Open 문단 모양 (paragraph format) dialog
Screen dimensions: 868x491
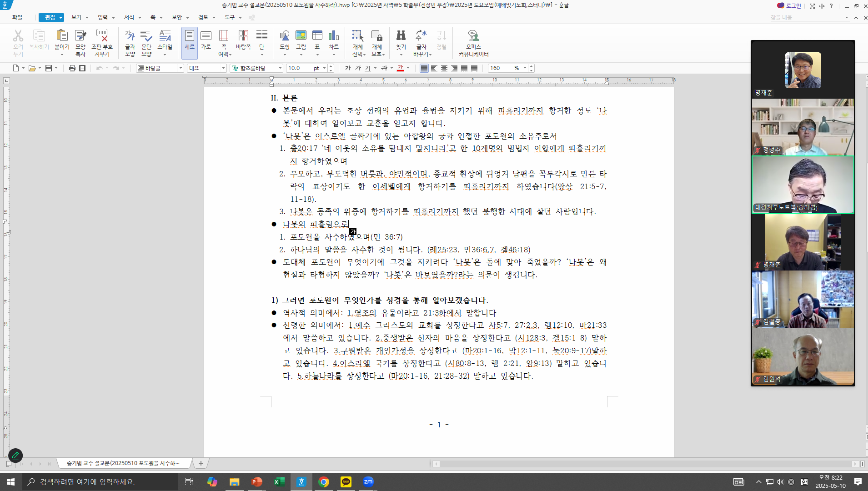(x=146, y=43)
